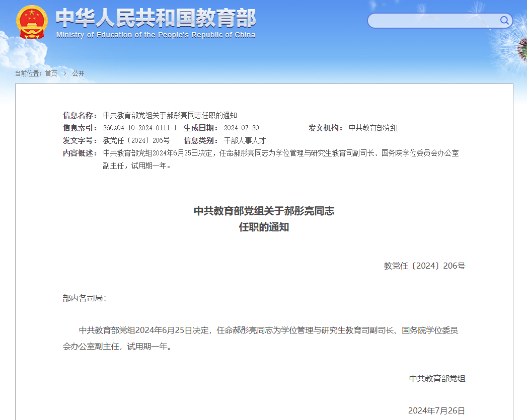The width and height of the screenshot is (527, 420).
Task: Click the 干部人事人才 category value
Action: 245,140
